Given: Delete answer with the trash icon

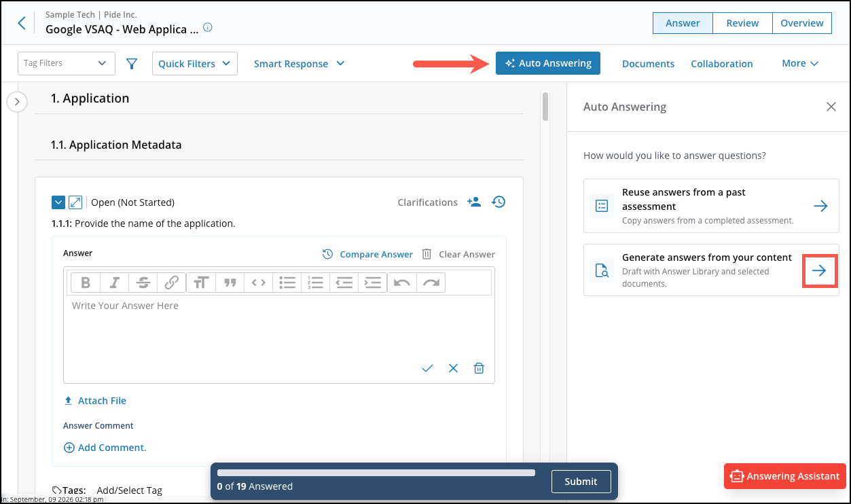Looking at the screenshot, I should coord(479,368).
